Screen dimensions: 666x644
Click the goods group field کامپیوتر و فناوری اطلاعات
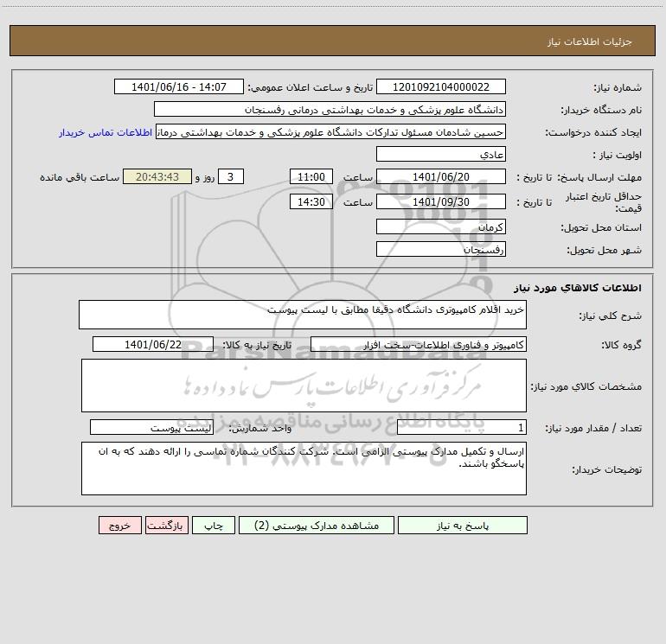[419, 344]
